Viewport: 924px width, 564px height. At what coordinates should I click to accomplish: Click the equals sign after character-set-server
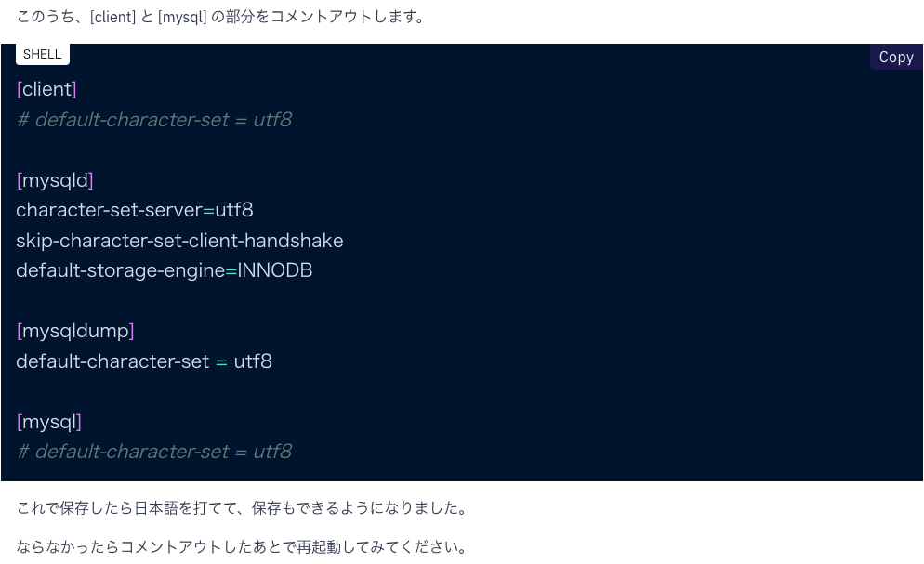[x=208, y=211]
